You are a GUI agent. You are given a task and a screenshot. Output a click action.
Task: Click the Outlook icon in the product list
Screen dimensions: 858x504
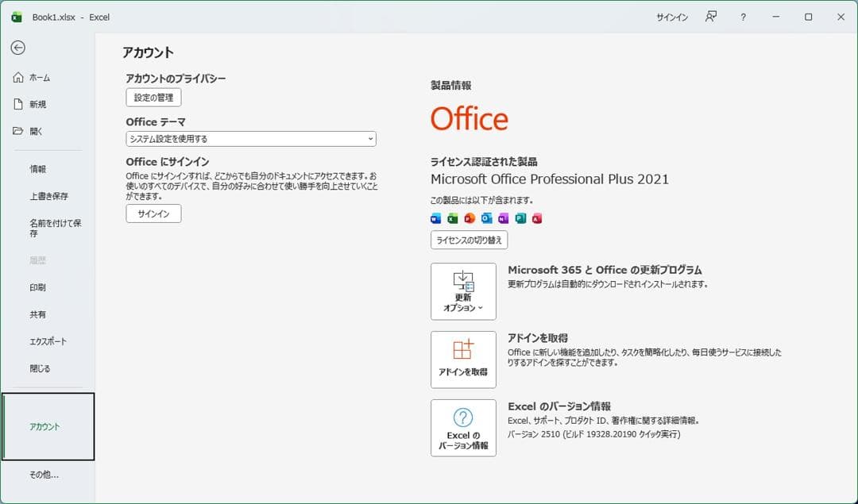(486, 218)
